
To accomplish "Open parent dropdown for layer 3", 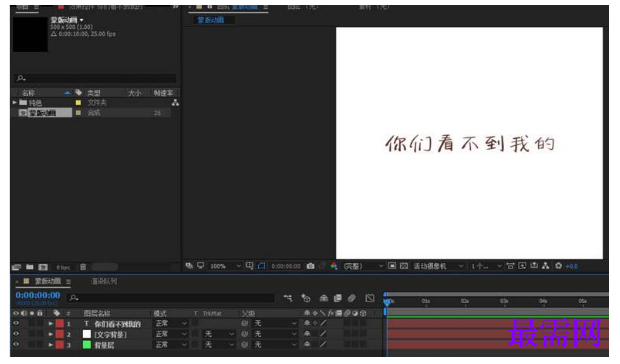I will (275, 345).
